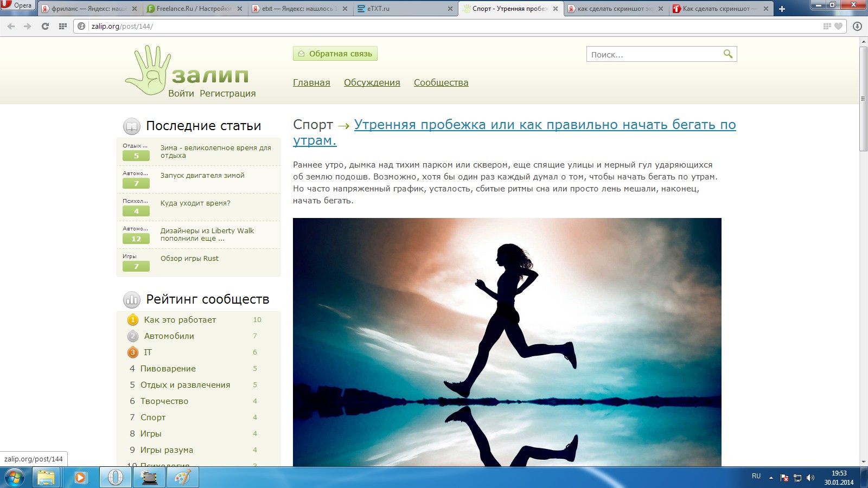
Task: Click the site info globe in address bar
Action: (81, 26)
